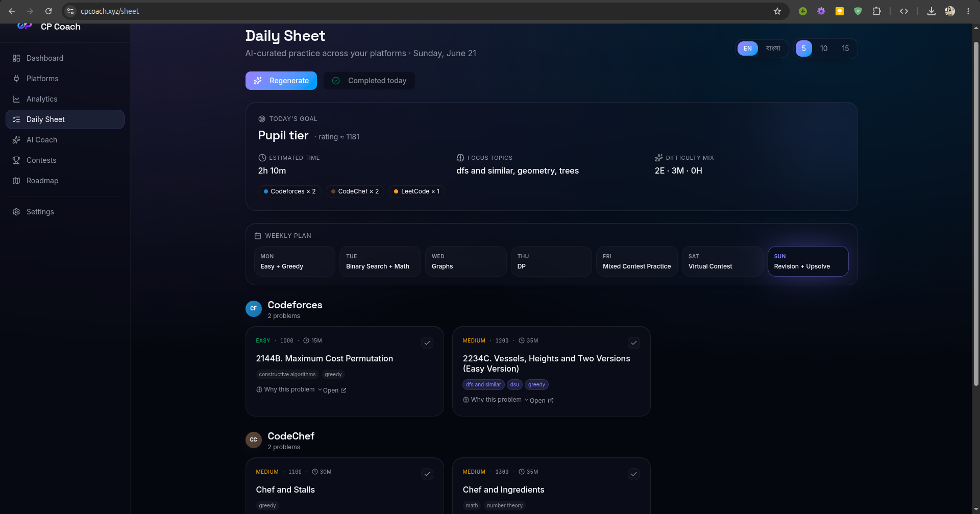This screenshot has height=514, width=980.
Task: Select Daily Sheet in sidebar
Action: (x=65, y=119)
